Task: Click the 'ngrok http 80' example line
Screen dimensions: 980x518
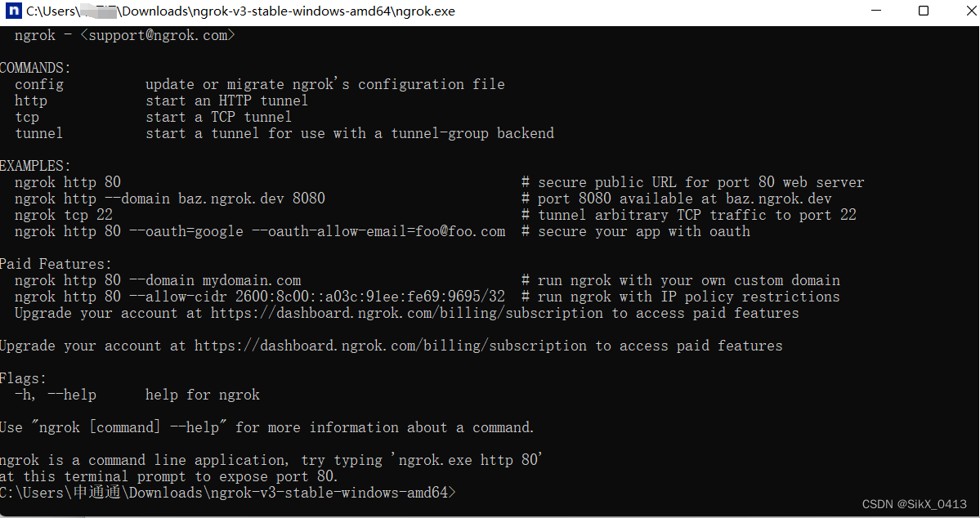Action: click(x=68, y=182)
